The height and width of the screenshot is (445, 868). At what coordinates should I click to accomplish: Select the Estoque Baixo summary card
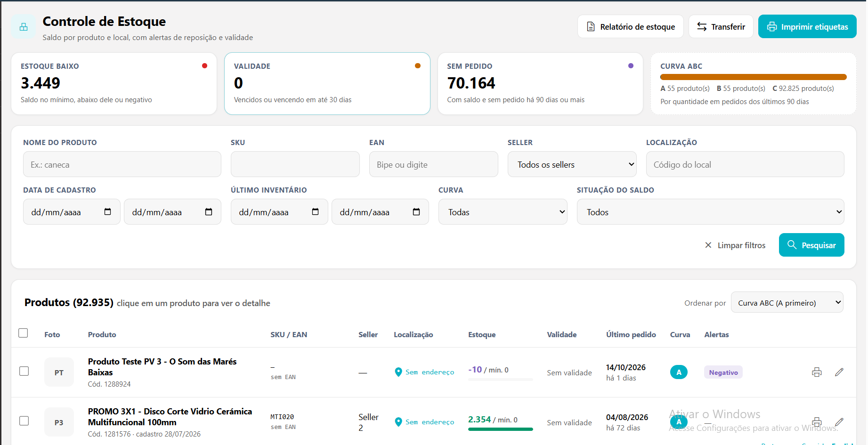point(114,83)
